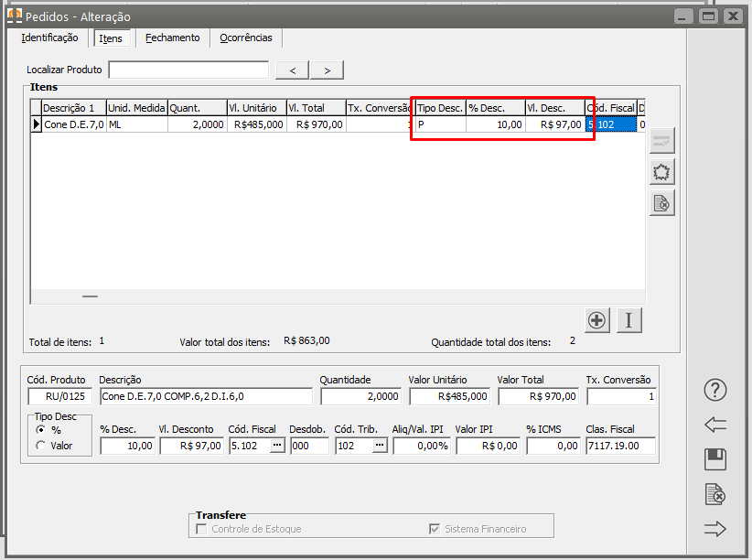Open the Ocorrências tab
752x560 pixels.
pos(246,38)
